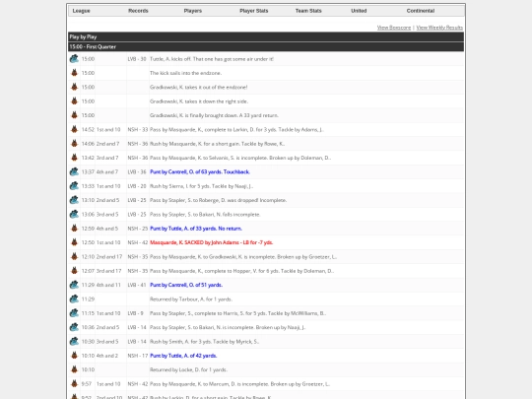Click team logo on 12:59 punt row
The height and width of the screenshot is (399, 532).
[74, 229]
